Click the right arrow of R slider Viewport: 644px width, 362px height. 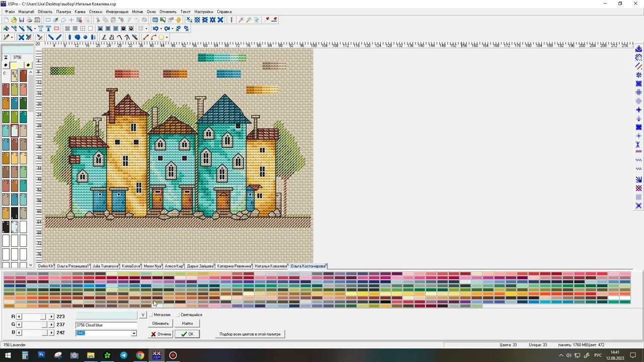tap(51, 317)
